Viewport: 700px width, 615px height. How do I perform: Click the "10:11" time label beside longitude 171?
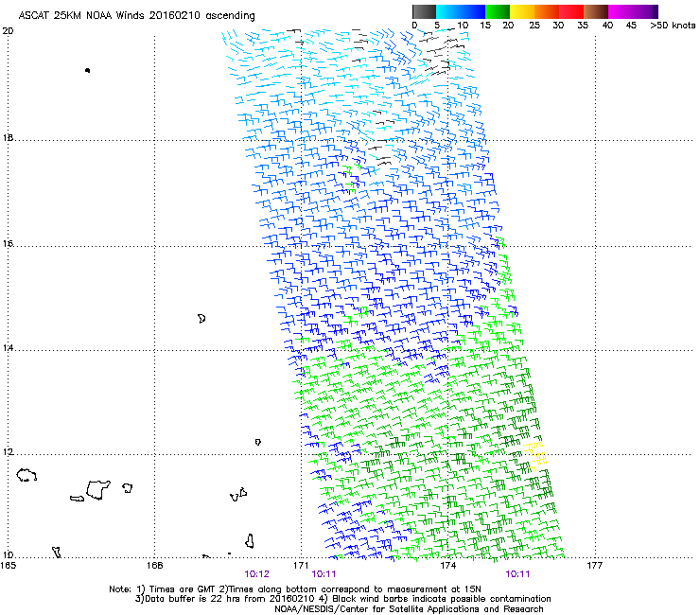pyautogui.click(x=324, y=574)
